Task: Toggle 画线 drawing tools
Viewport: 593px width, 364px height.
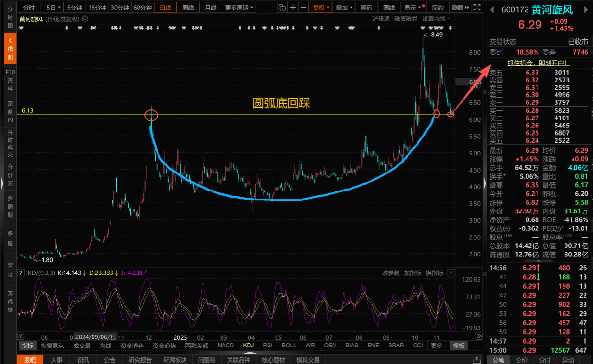Action: point(389,8)
